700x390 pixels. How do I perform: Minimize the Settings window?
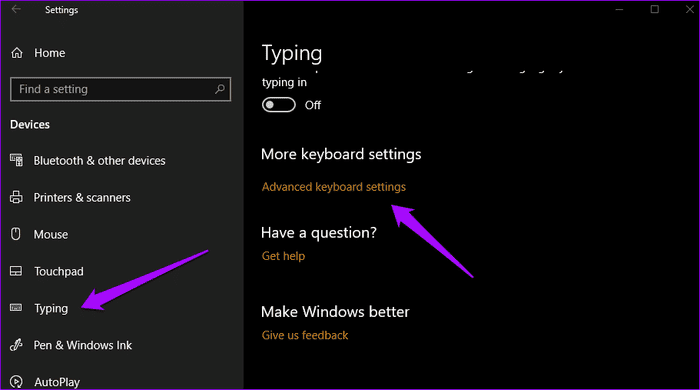point(619,9)
